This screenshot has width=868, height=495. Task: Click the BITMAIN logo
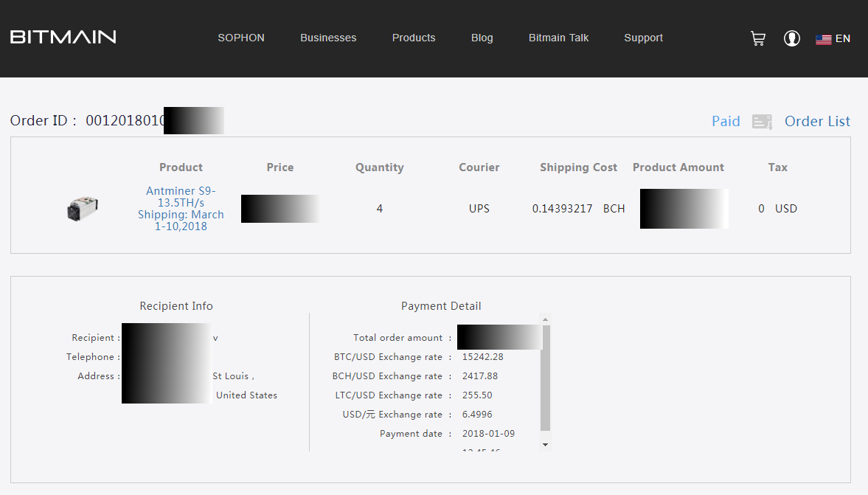click(x=63, y=37)
